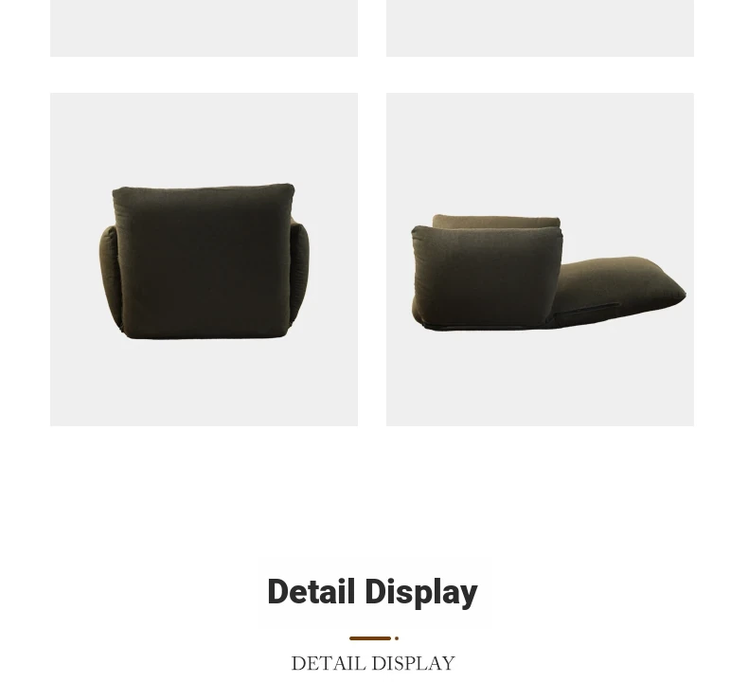Screen dimensions: 748x700
Task: Click the lighter raised cushion behind side armrest
Action: point(496,221)
